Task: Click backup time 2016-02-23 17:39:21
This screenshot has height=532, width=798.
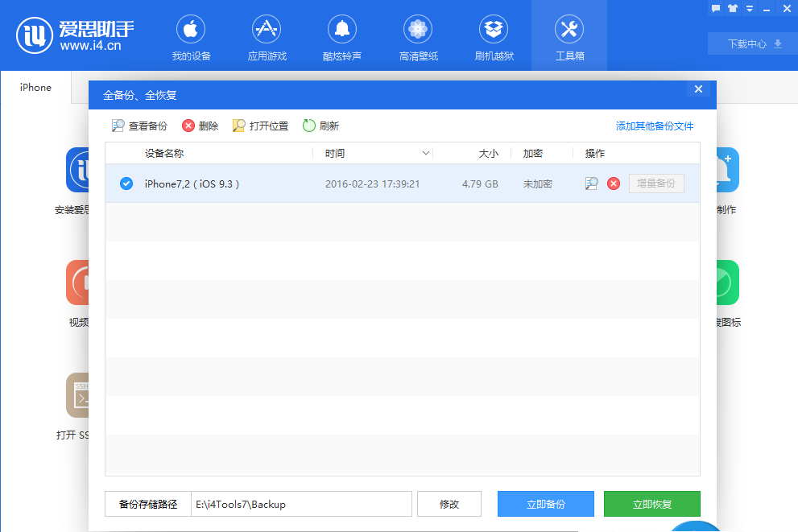Action: pyautogui.click(x=373, y=184)
